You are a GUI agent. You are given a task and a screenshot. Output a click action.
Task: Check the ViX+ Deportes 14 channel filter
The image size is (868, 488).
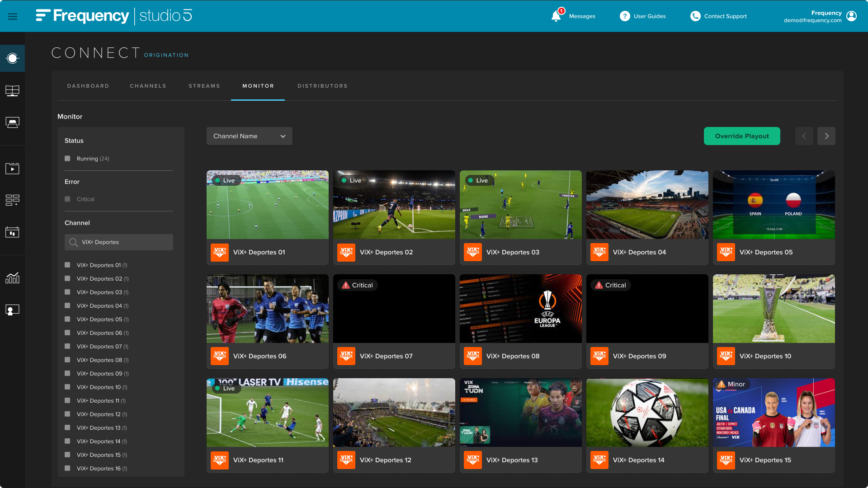click(67, 441)
